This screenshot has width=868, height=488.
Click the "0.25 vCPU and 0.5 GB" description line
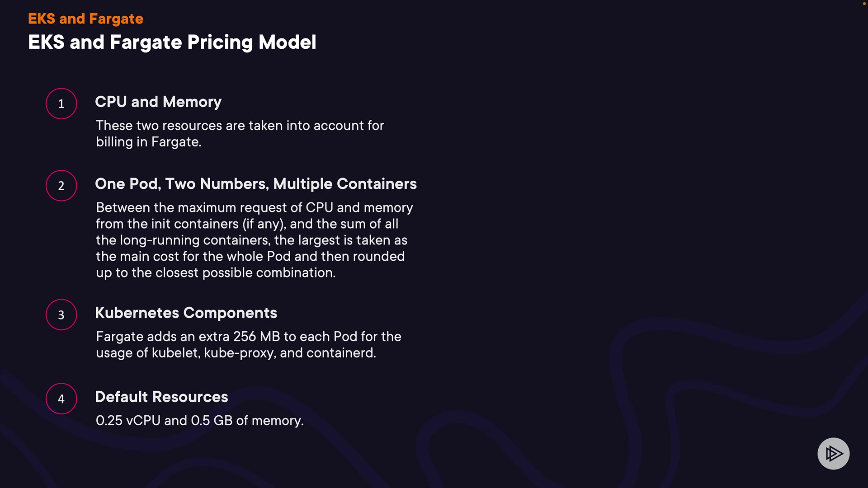[x=199, y=421]
